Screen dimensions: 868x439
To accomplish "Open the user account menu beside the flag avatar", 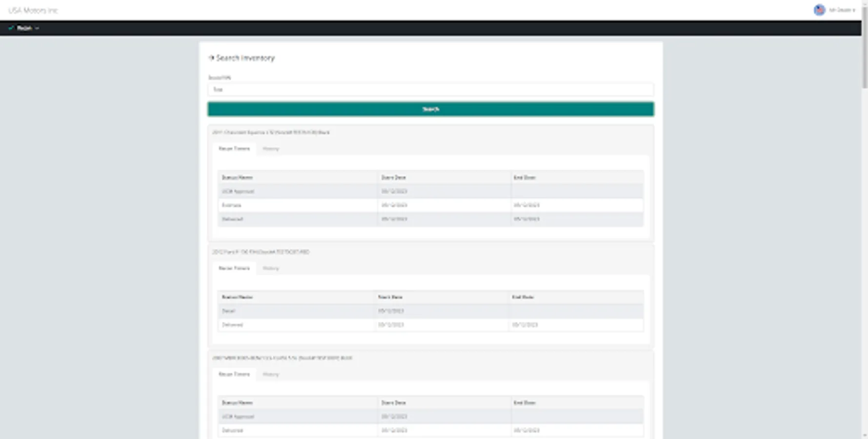I will pyautogui.click(x=842, y=10).
